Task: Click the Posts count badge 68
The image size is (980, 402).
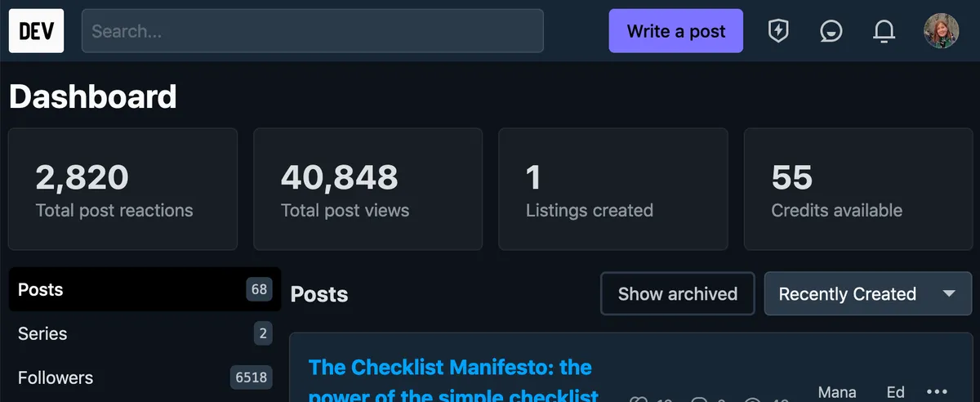Action: pyautogui.click(x=259, y=289)
